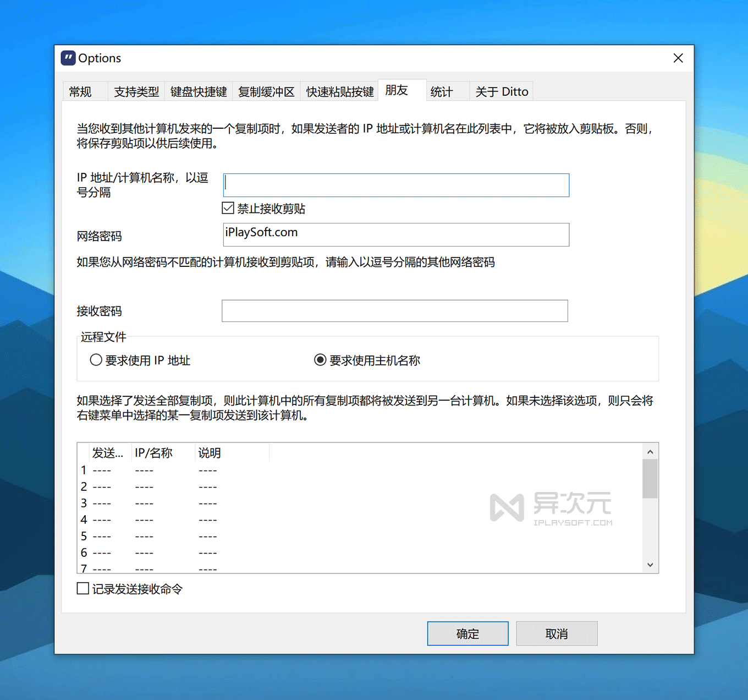Open the 支持类型 tab
This screenshot has height=700, width=748.
click(x=136, y=91)
